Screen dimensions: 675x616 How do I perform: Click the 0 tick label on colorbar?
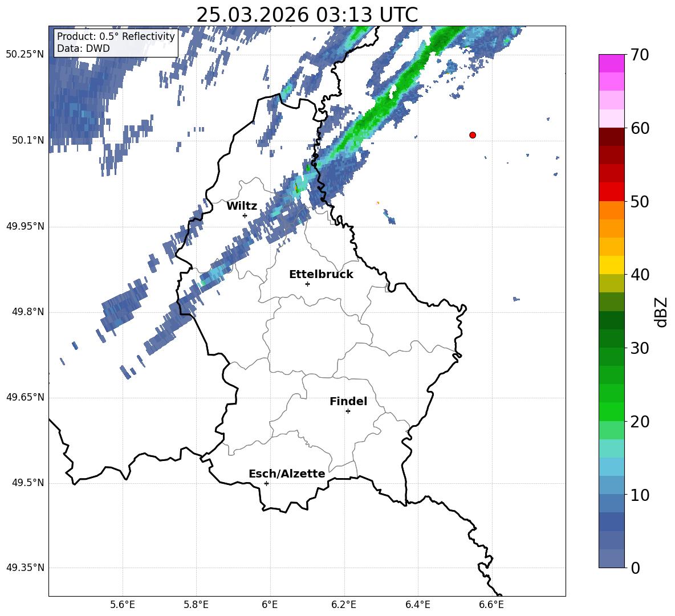(635, 568)
